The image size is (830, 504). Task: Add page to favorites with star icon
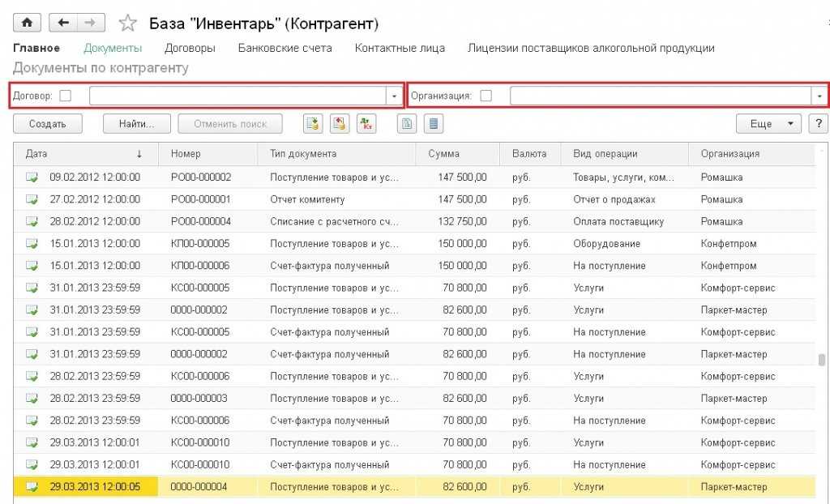pos(128,23)
